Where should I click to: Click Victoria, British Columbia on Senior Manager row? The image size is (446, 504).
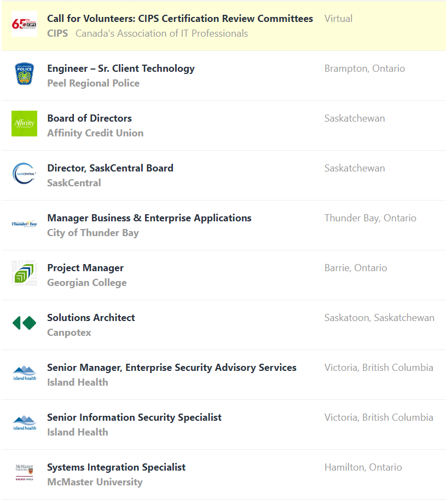click(379, 368)
